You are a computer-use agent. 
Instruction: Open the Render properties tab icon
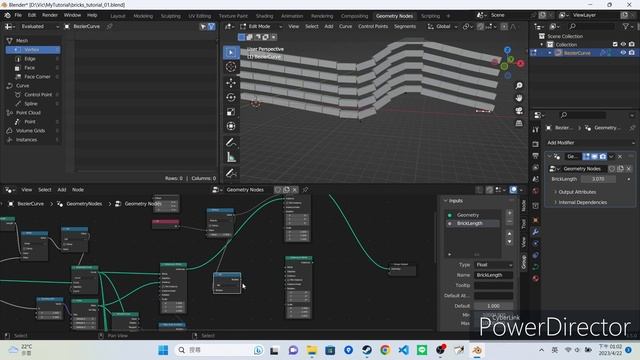[x=536, y=144]
